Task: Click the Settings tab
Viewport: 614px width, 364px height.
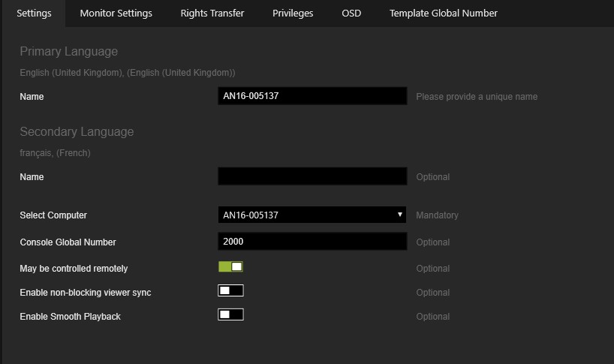Action: coord(34,14)
